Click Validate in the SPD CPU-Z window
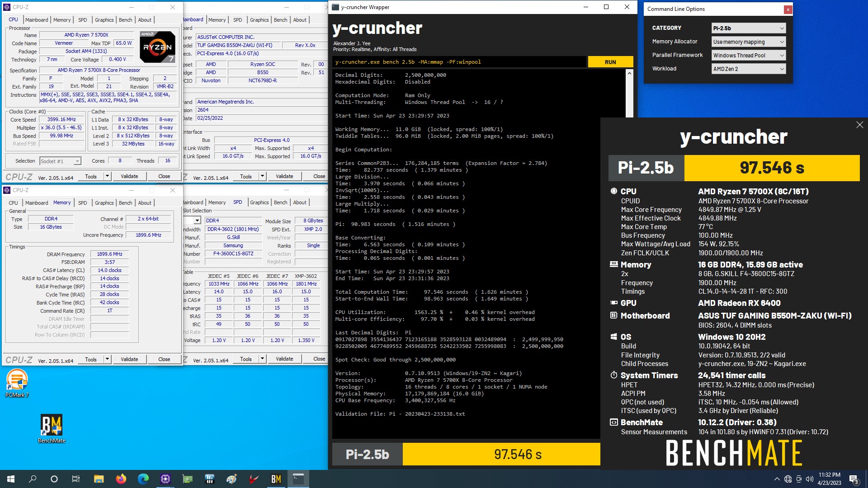868x488 pixels. point(284,359)
